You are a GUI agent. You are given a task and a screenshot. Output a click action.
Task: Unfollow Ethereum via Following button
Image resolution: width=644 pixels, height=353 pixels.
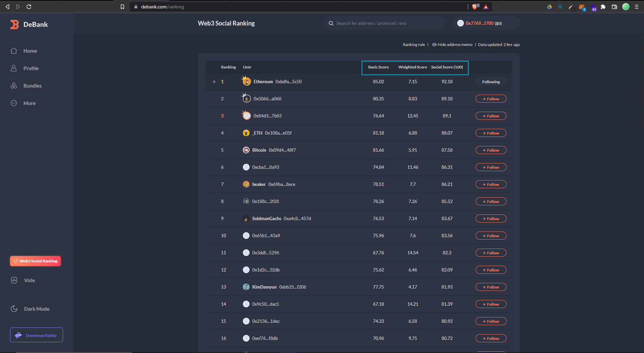pos(491,82)
